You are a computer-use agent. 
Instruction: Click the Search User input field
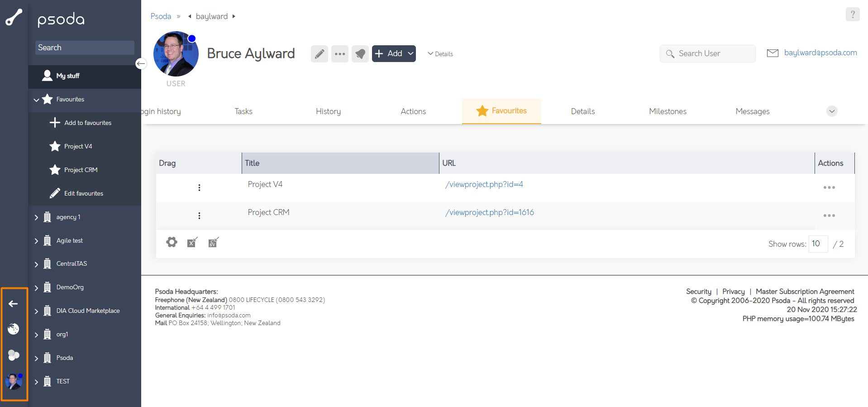[713, 53]
